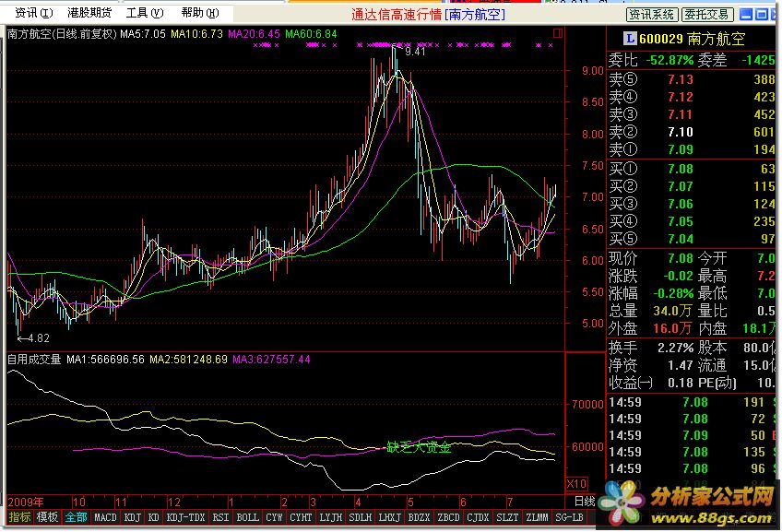Click the first blue window control icon
Screen dimensions: 782x532
click(746, 15)
